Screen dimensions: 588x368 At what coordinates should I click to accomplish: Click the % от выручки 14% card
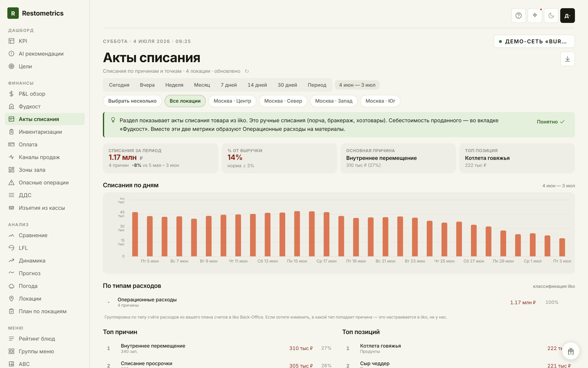[x=279, y=158]
